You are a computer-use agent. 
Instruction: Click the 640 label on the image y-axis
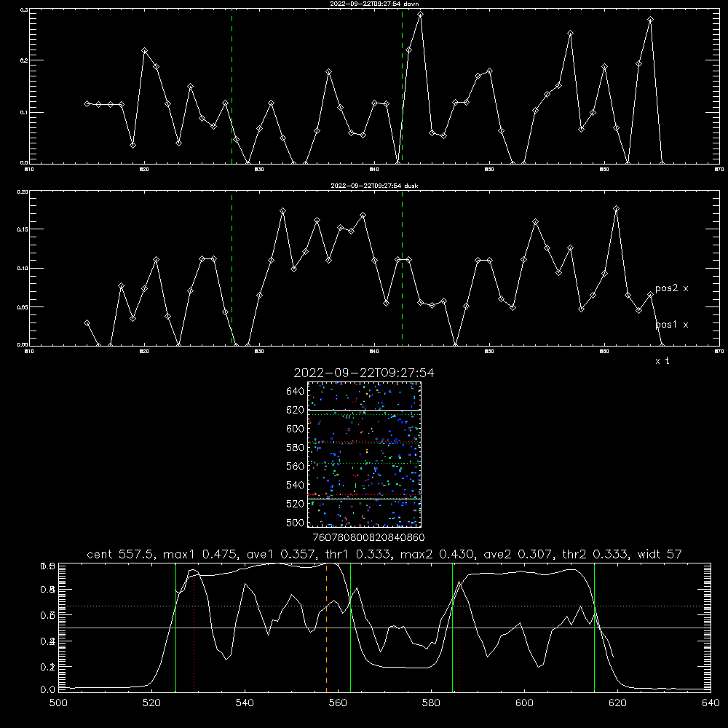[x=296, y=392]
